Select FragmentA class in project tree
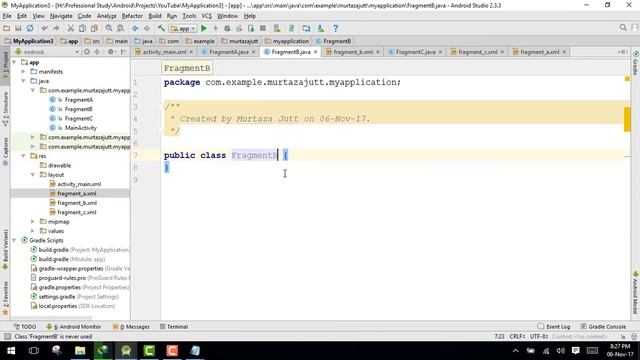Screen dimensions: 640x360 tap(79, 100)
